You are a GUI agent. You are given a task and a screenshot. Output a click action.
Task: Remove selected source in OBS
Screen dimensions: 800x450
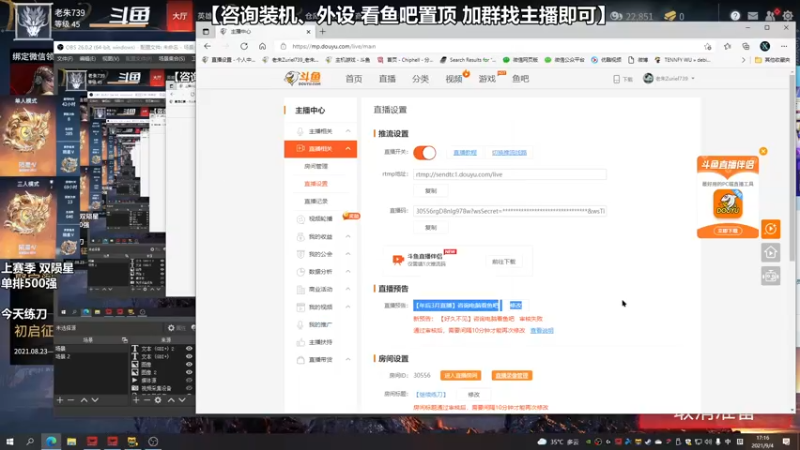tap(146, 400)
